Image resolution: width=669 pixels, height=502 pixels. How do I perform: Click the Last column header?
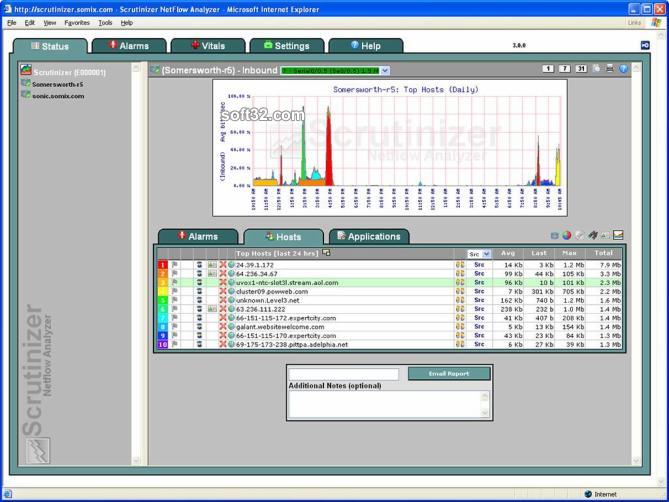coord(538,253)
